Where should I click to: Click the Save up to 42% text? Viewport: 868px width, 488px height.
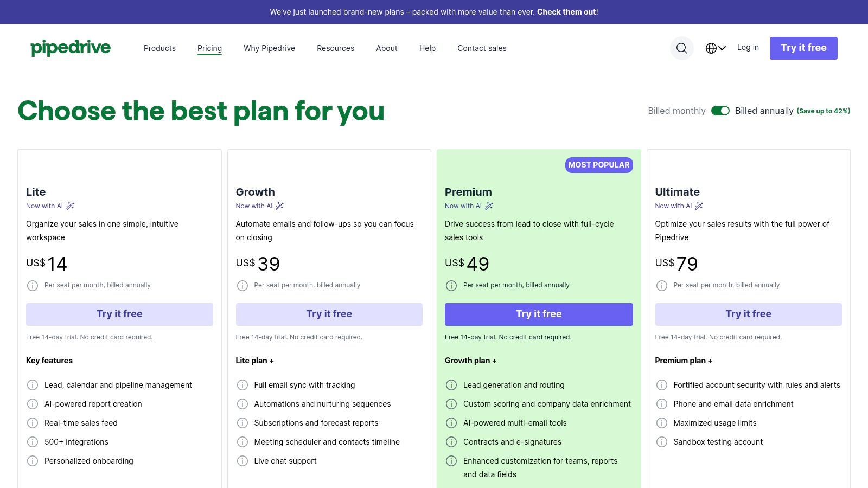pyautogui.click(x=823, y=111)
